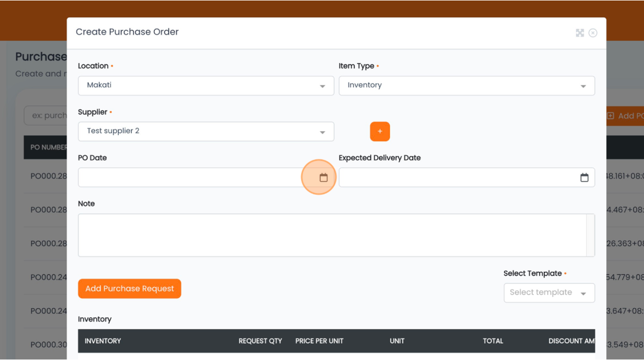The height and width of the screenshot is (360, 644).
Task: Close the Create Purchase Order dialog
Action: point(593,33)
